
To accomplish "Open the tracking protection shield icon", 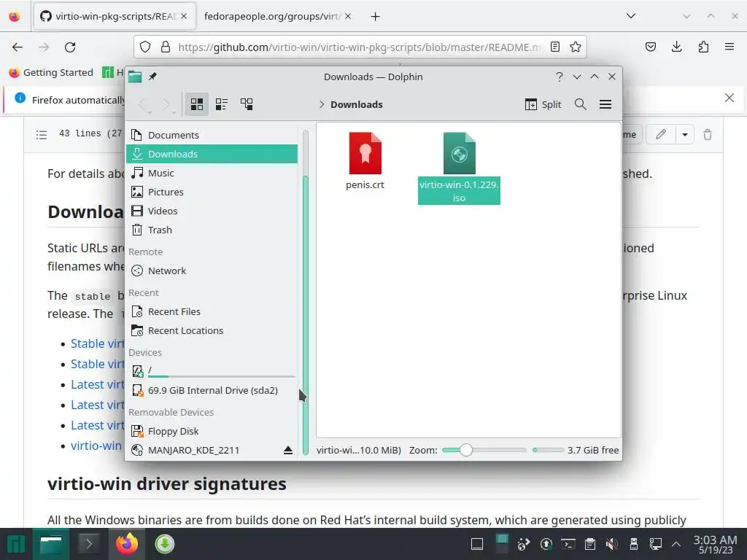I will (145, 47).
